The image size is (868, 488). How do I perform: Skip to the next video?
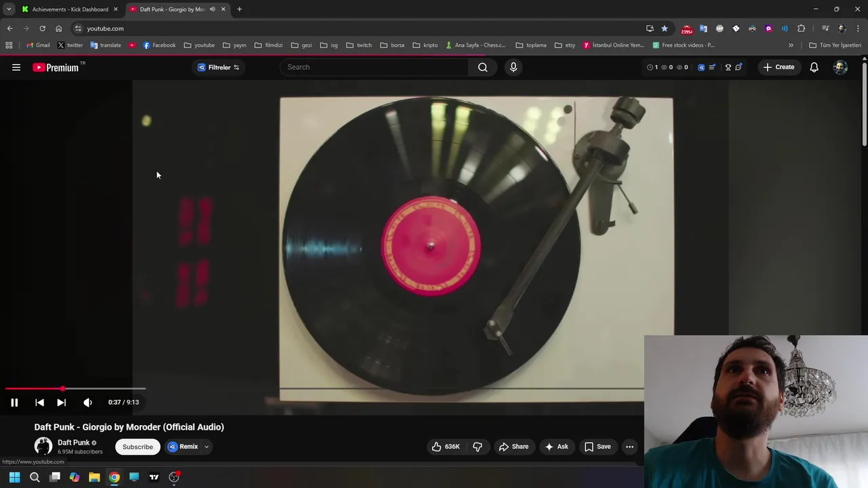pos(61,402)
